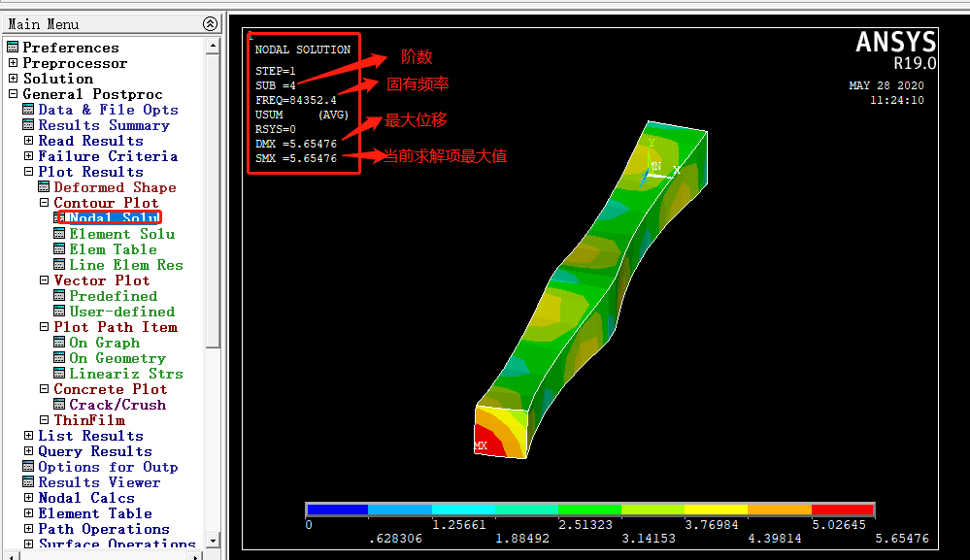Image resolution: width=970 pixels, height=560 pixels.
Task: Collapse the Plot Results branch
Action: (28, 171)
